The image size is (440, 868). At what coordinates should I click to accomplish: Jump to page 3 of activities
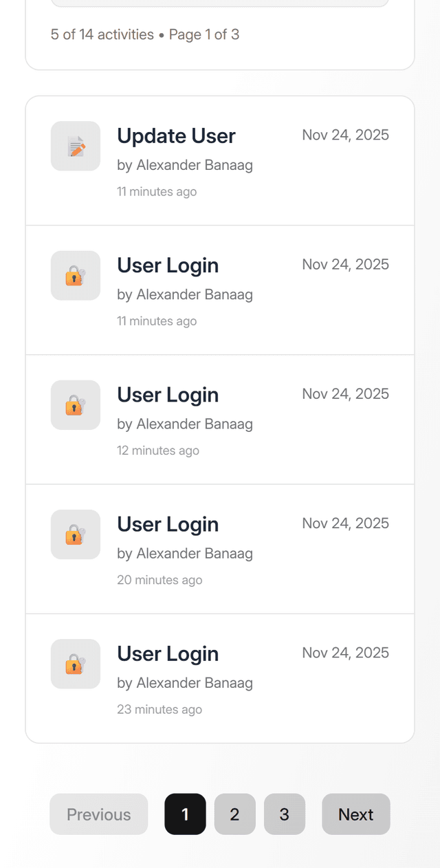click(x=284, y=814)
